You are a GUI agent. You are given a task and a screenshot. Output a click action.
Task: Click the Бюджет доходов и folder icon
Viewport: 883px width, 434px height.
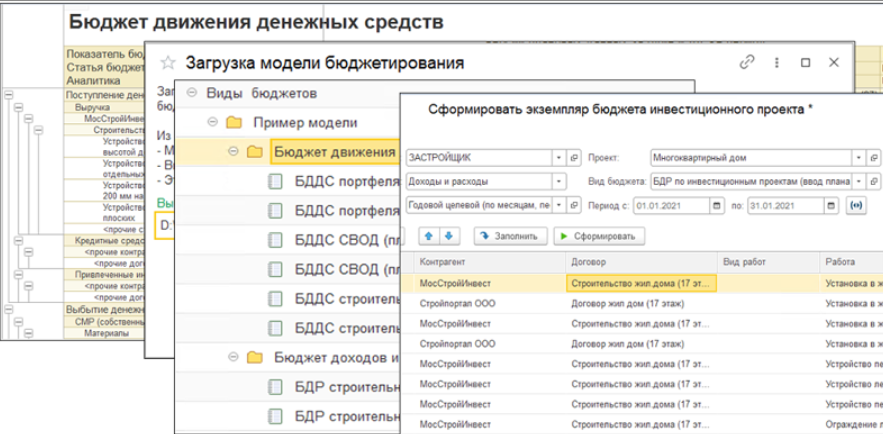pos(255,357)
